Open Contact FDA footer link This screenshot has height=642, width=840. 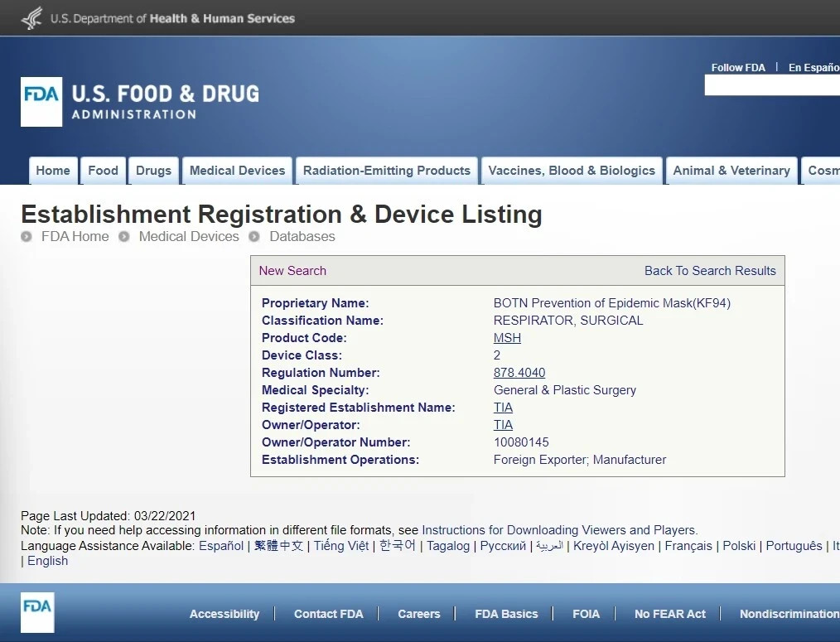click(328, 614)
